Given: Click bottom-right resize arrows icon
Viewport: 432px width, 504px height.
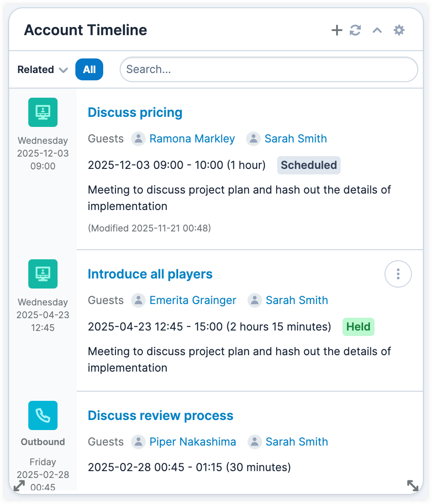Looking at the screenshot, I should [x=412, y=486].
